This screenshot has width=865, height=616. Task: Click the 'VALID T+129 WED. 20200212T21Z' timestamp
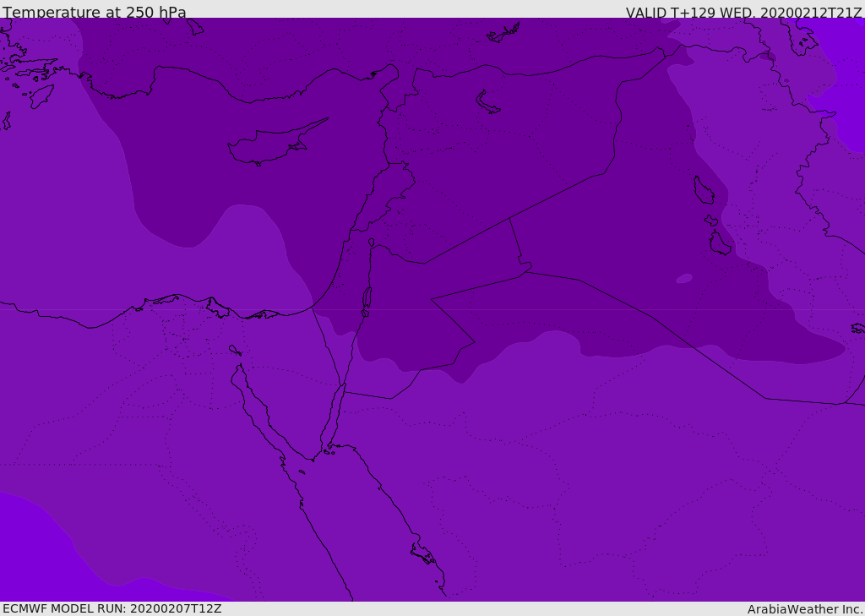click(x=743, y=12)
